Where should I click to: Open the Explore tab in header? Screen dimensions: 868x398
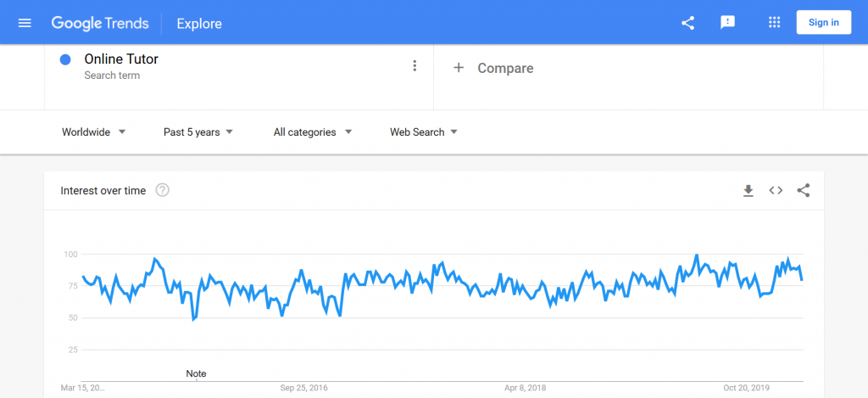click(199, 24)
